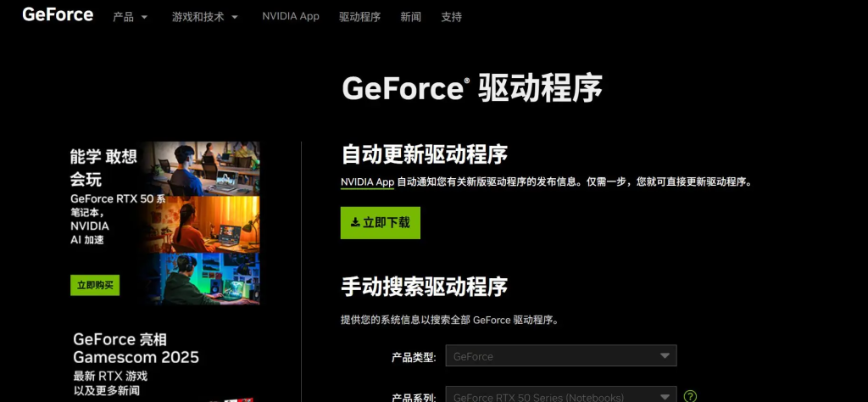Expand the 产品 navigation menu

coord(130,17)
